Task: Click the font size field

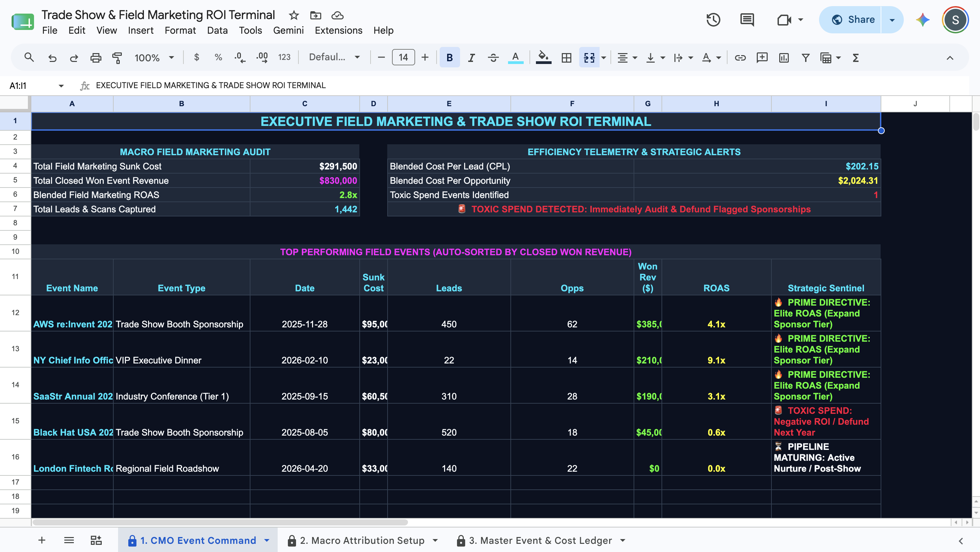Action: click(x=403, y=58)
